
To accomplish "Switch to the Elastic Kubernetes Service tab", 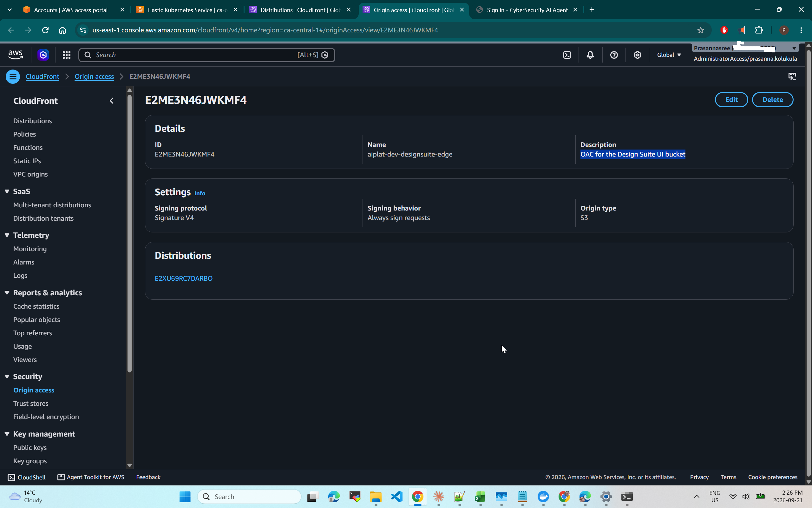I will 187,10.
